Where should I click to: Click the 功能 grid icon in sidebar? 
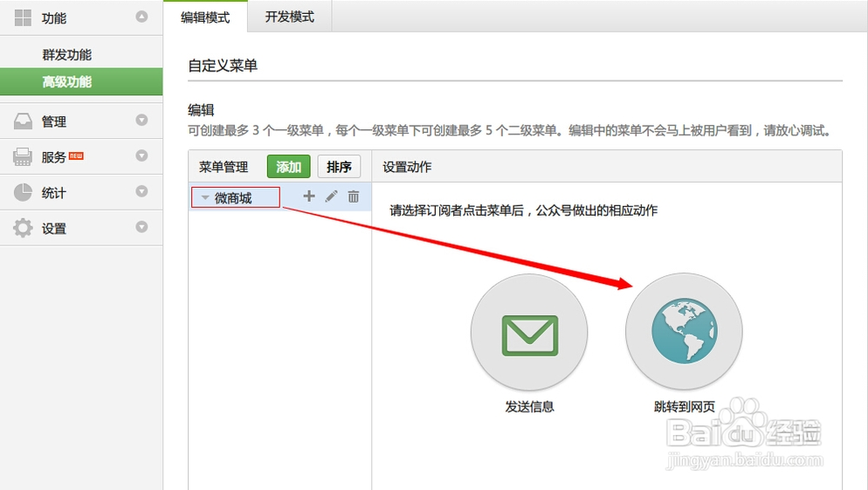[x=23, y=17]
